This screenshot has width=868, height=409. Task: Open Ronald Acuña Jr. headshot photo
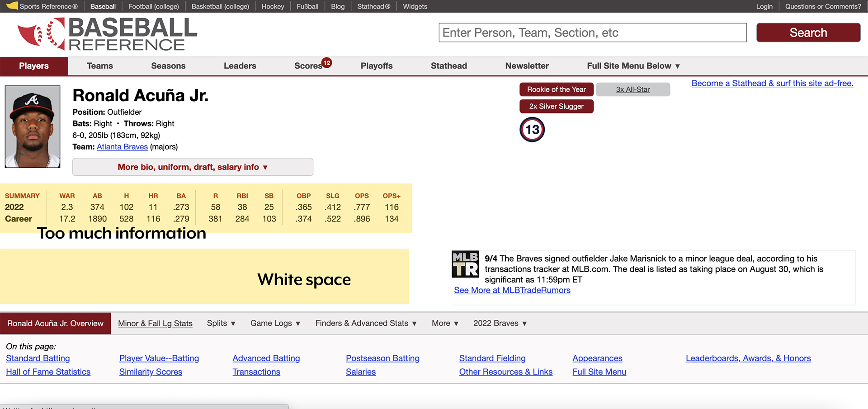(x=33, y=127)
